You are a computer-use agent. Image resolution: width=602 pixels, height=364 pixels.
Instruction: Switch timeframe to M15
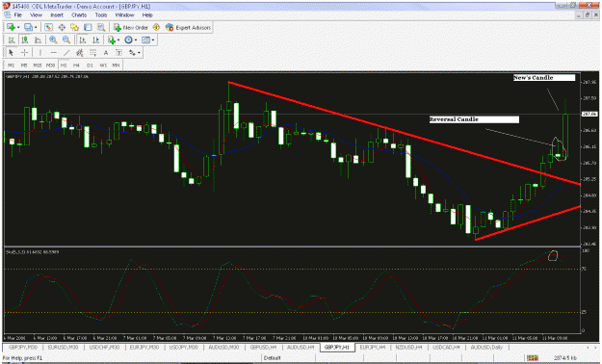[37, 65]
